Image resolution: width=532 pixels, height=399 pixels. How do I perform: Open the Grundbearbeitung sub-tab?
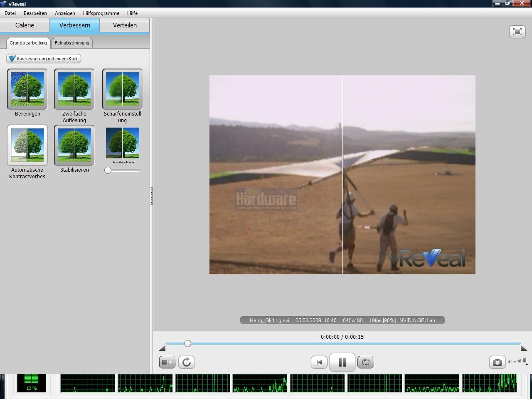click(x=28, y=43)
